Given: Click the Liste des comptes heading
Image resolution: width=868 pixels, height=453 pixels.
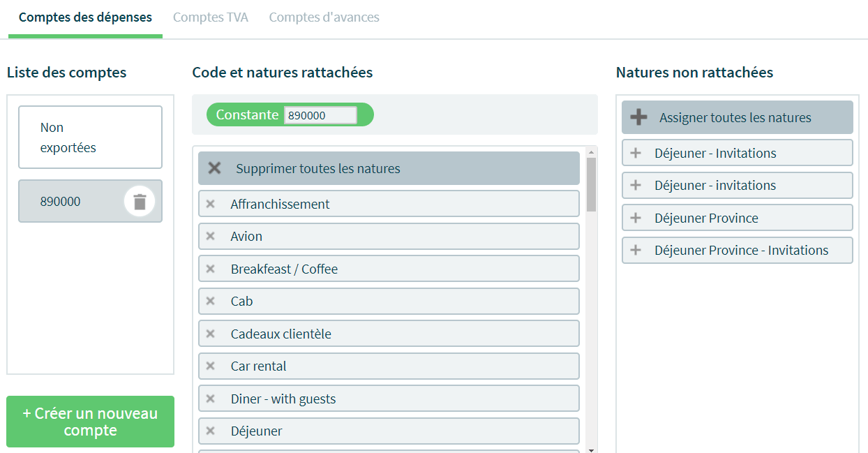Looking at the screenshot, I should [67, 72].
